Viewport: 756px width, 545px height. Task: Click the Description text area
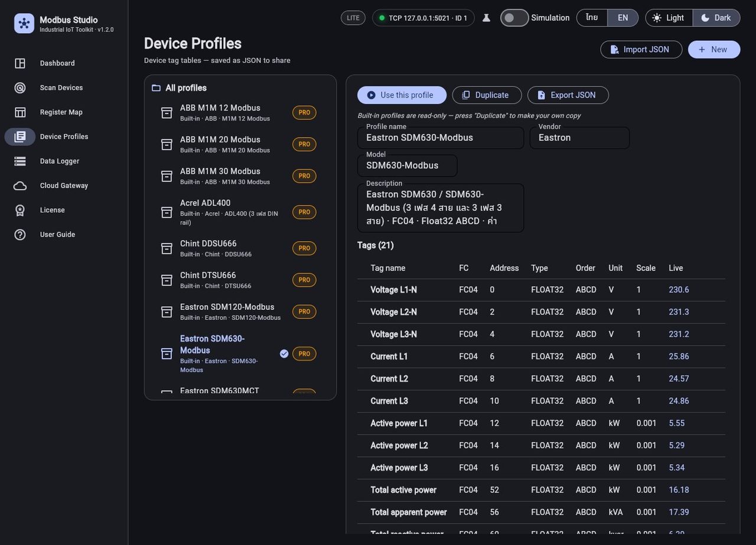tap(441, 208)
